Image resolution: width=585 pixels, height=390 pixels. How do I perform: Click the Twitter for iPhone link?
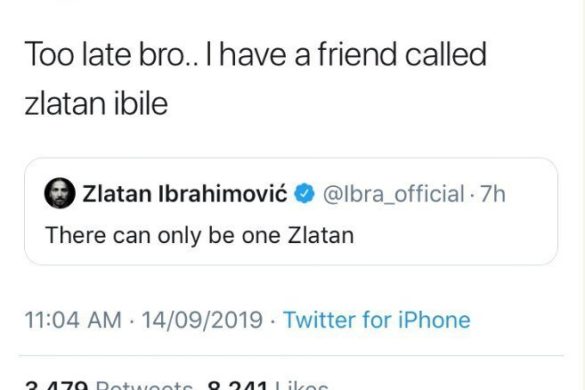377,320
